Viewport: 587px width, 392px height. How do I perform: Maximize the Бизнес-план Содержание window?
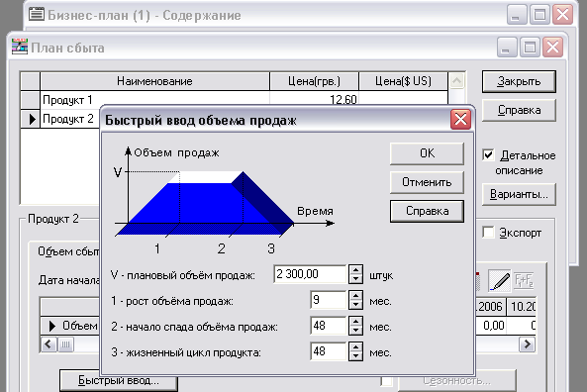539,15
